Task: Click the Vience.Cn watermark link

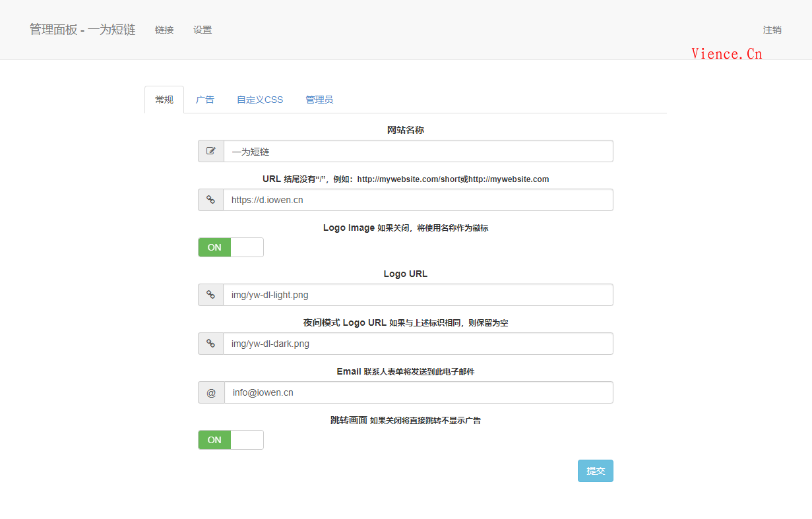Action: pyautogui.click(x=727, y=53)
